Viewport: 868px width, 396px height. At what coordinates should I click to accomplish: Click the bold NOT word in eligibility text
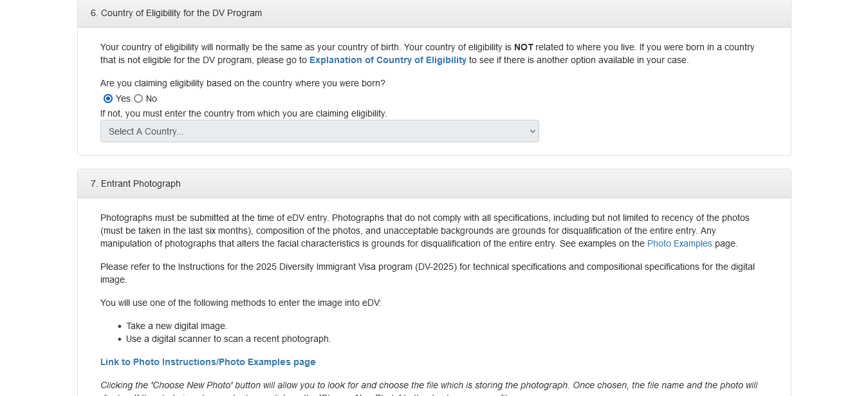[x=523, y=47]
